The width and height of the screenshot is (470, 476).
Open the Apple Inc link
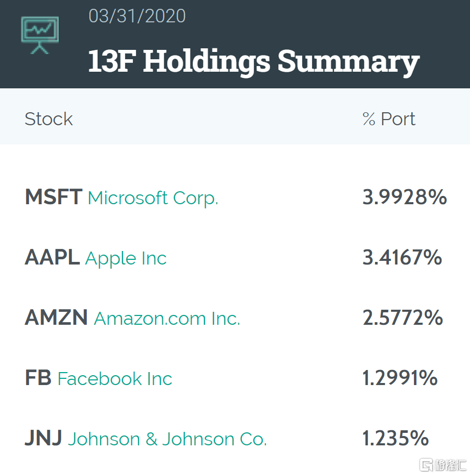click(126, 258)
